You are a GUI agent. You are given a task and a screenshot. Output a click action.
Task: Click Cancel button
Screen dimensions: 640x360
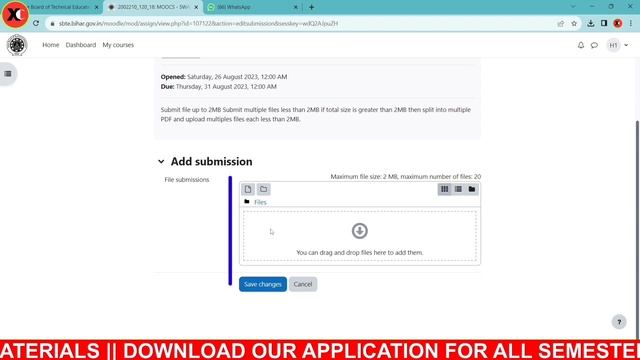(x=303, y=284)
